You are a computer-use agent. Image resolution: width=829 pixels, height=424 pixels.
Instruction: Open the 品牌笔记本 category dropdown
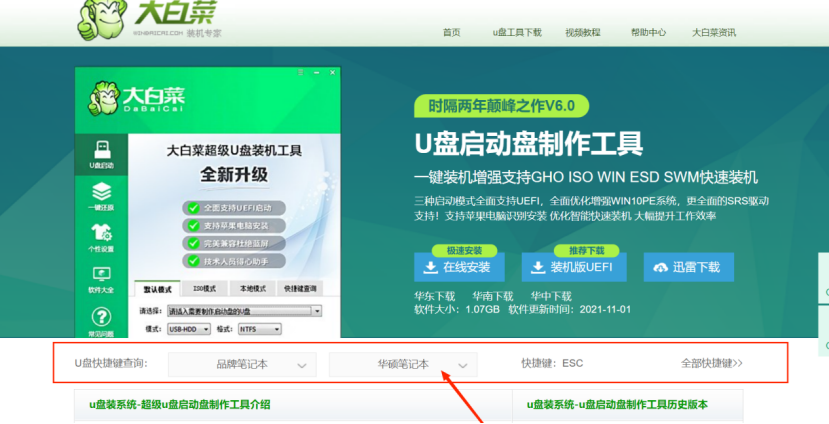point(242,364)
